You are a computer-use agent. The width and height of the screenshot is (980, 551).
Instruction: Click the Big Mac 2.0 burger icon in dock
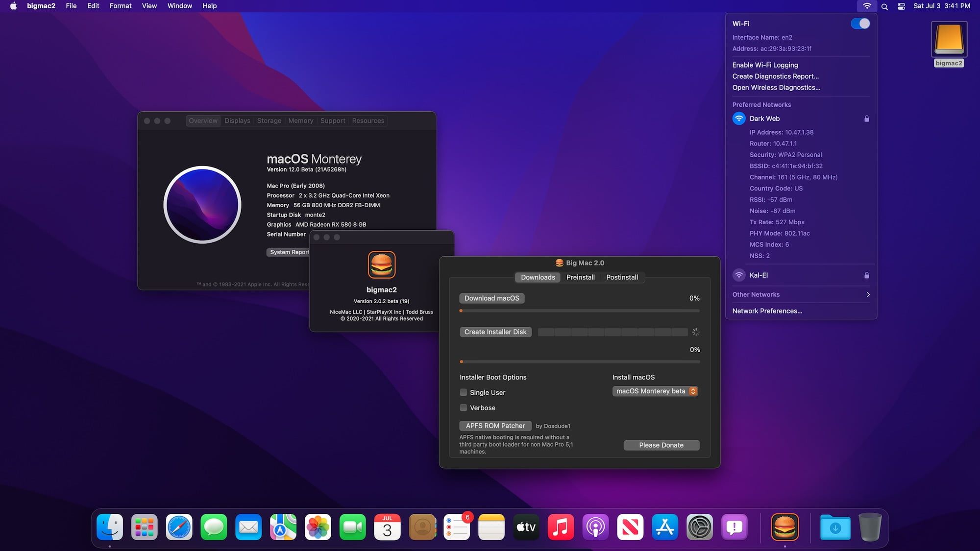785,527
